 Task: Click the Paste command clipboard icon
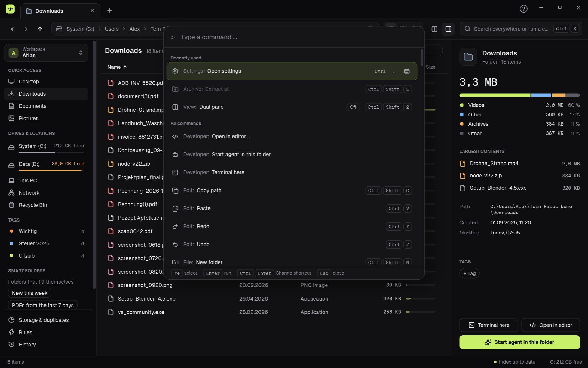tap(175, 208)
